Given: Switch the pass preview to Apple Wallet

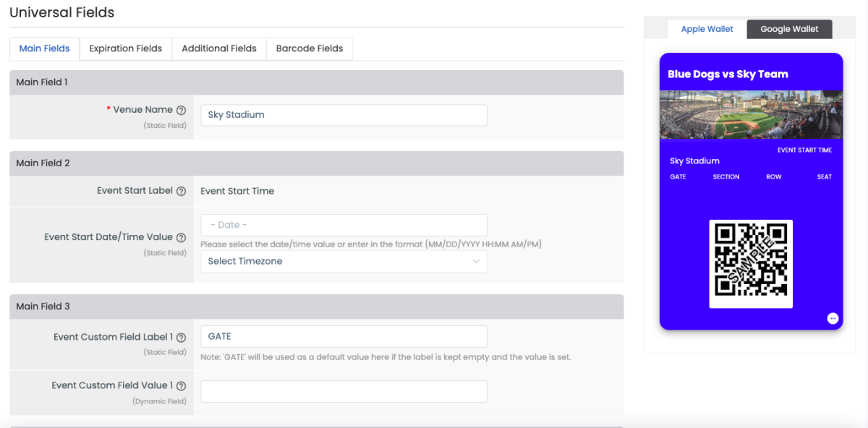Looking at the screenshot, I should 707,29.
